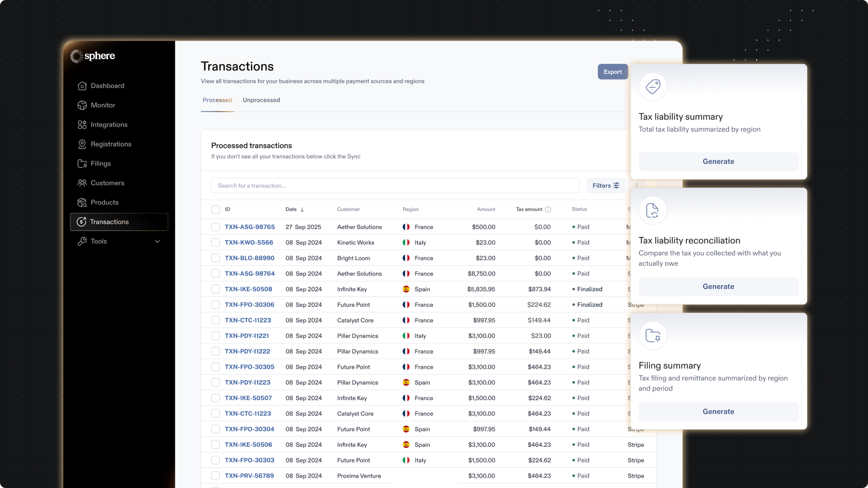Image resolution: width=868 pixels, height=488 pixels.
Task: Switch to the Unprocessed tab
Action: pyautogui.click(x=261, y=100)
